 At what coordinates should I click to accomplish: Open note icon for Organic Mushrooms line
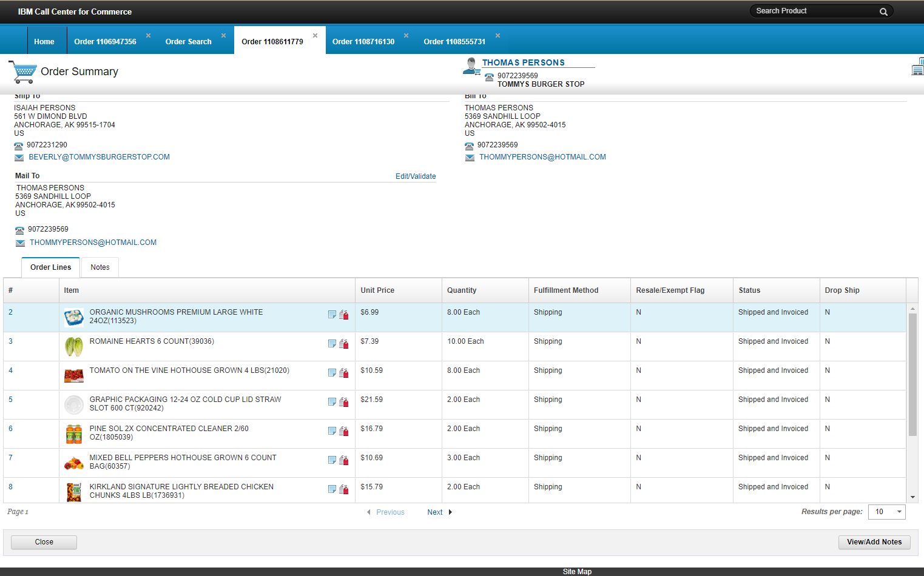coord(332,315)
